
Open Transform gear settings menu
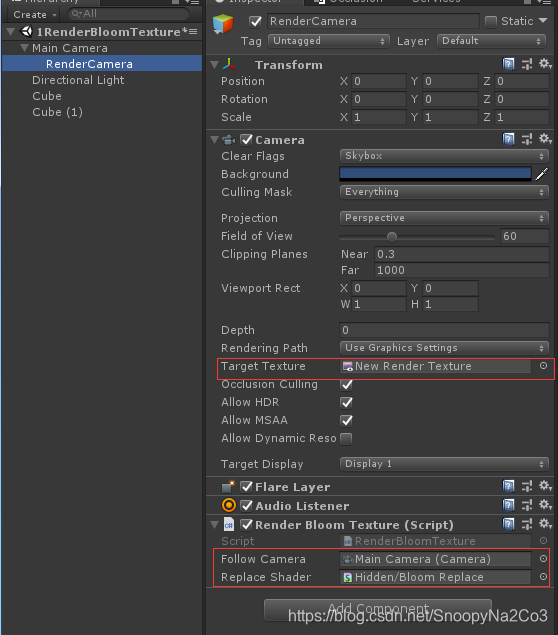545,64
